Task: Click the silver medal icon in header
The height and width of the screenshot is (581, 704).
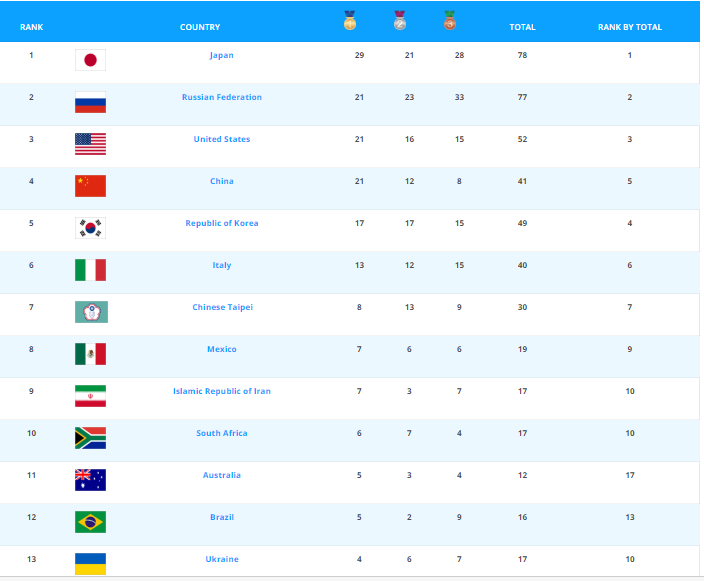Action: click(x=400, y=19)
